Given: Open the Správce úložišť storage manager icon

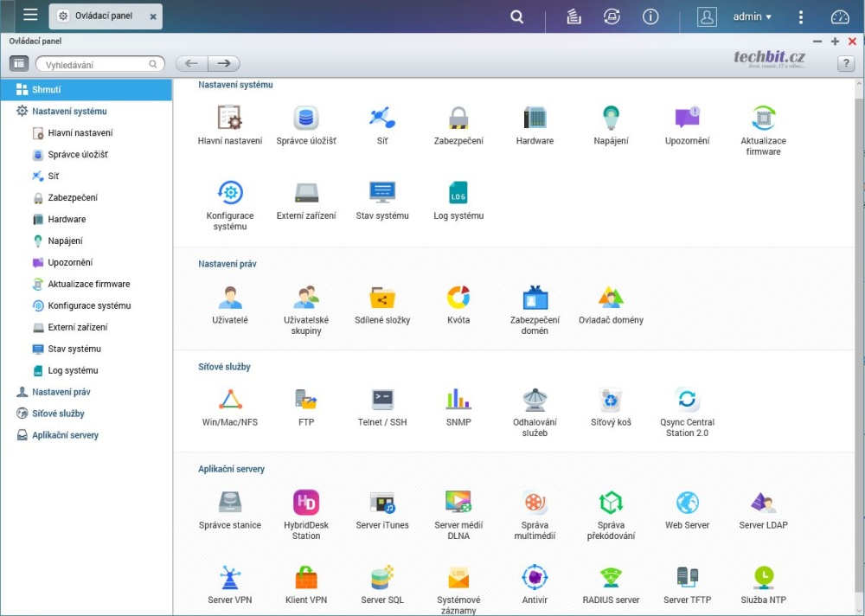Looking at the screenshot, I should (x=306, y=119).
